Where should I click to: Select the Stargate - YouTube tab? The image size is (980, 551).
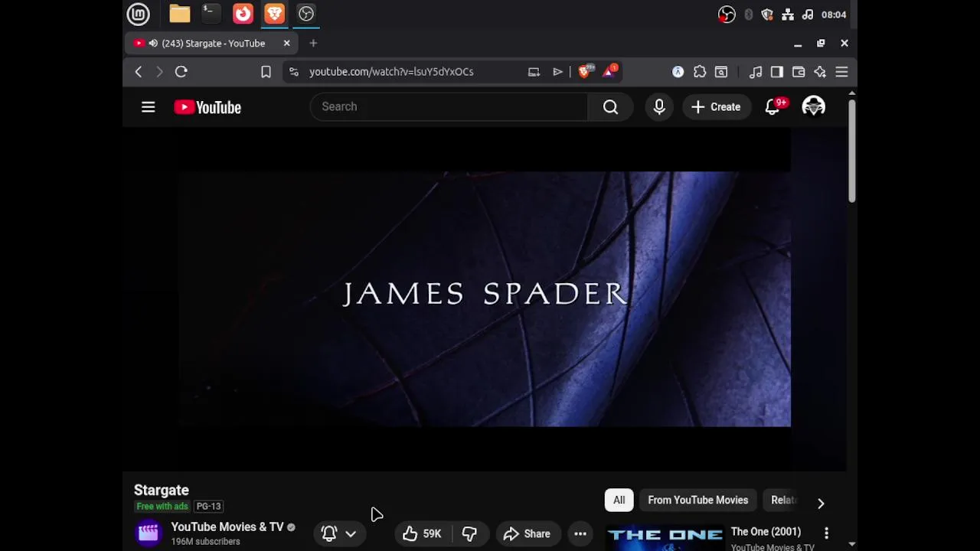click(211, 44)
